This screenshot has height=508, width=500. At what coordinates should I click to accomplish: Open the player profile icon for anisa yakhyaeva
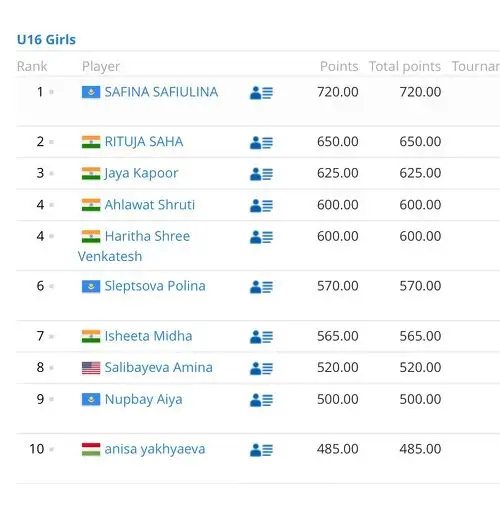coord(261,450)
